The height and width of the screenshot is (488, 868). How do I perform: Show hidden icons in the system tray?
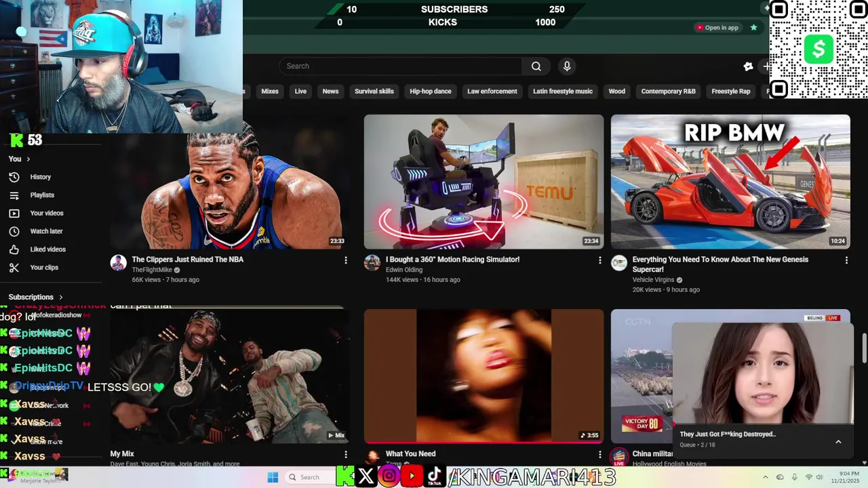click(766, 477)
